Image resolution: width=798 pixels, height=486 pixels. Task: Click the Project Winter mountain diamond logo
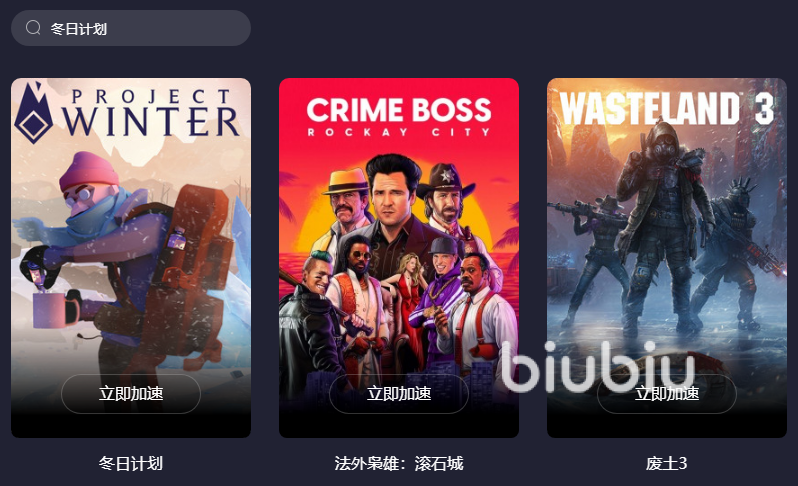pyautogui.click(x=33, y=112)
